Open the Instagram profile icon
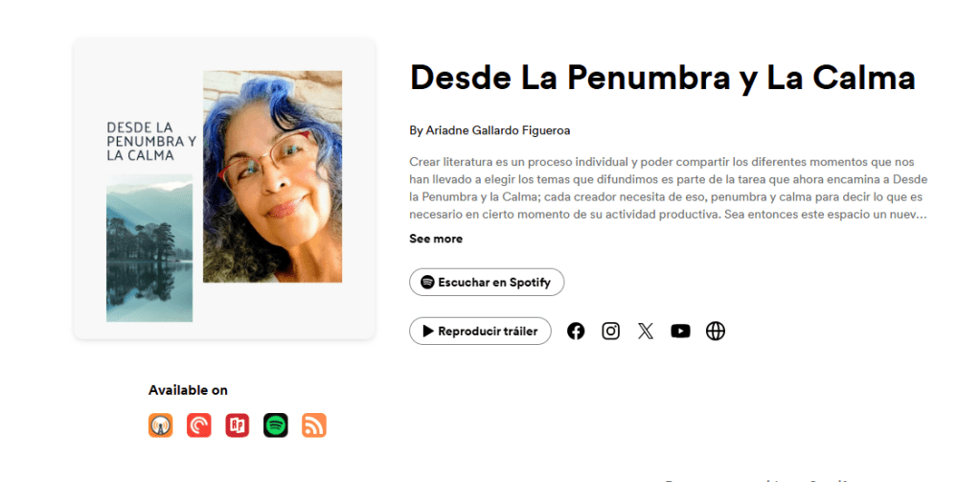Screen dimensions: 980x482 click(610, 332)
